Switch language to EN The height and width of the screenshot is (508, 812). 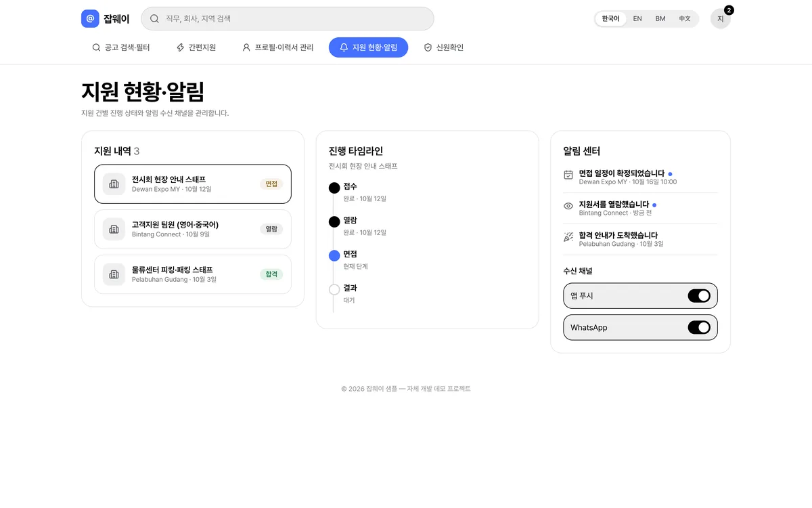click(637, 19)
